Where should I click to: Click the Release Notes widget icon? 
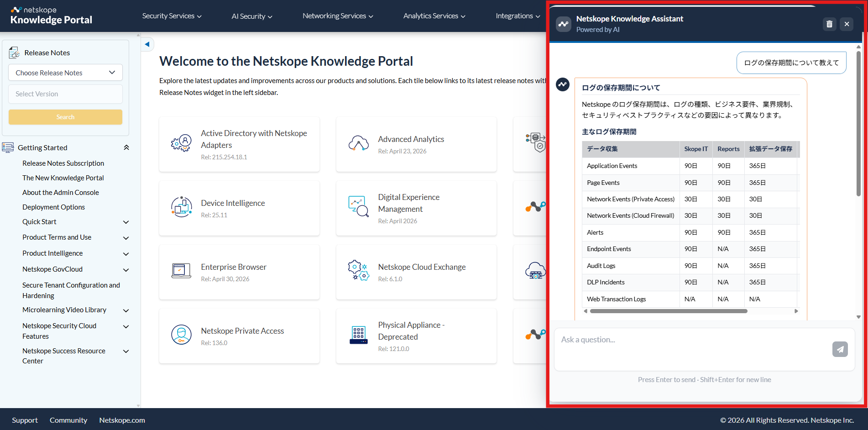pos(14,53)
